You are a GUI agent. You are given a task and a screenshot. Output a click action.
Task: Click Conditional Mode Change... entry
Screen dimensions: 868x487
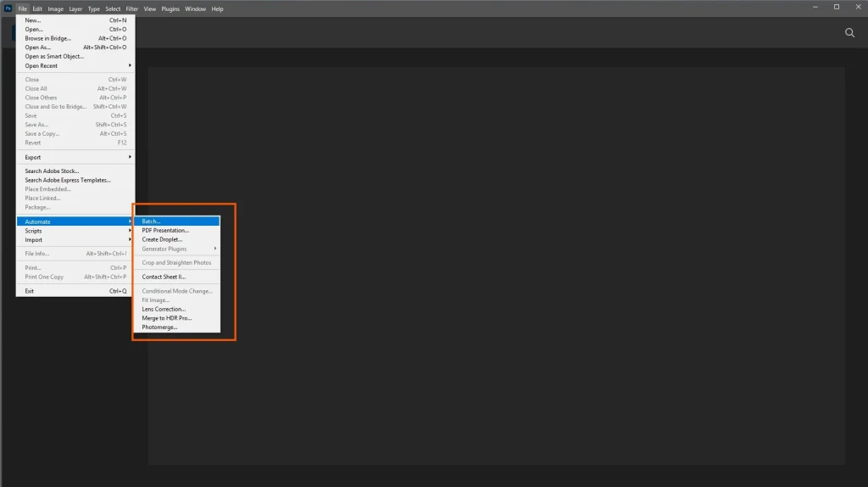click(177, 291)
